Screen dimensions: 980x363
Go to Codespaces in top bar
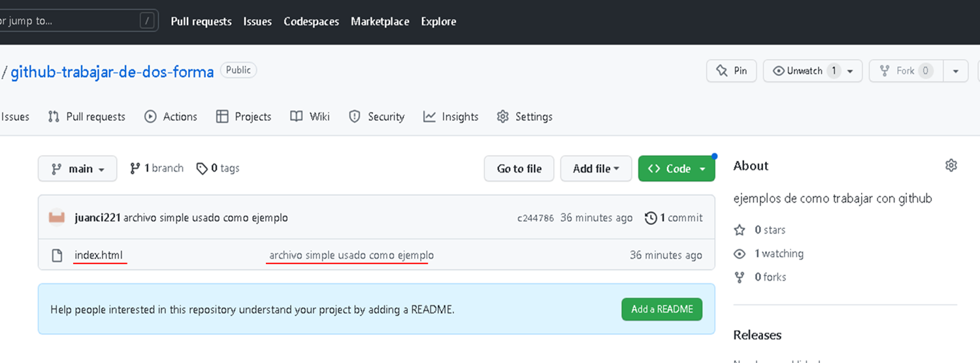point(311,22)
